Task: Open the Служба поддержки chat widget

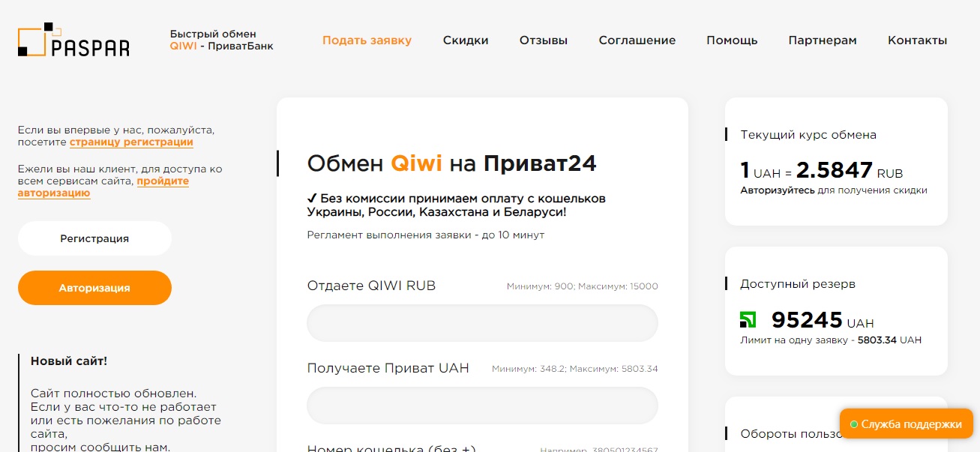Action: pyautogui.click(x=907, y=424)
